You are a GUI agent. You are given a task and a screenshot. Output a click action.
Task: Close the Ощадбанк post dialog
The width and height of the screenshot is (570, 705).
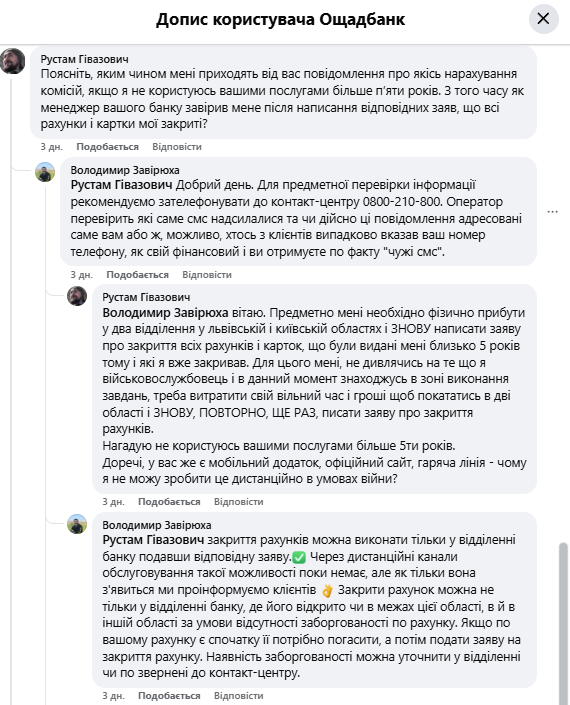point(543,19)
